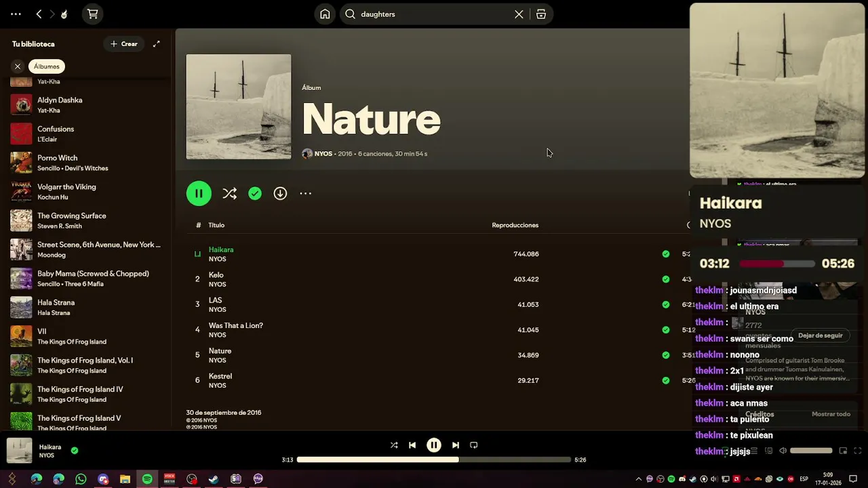Image resolution: width=868 pixels, height=488 pixels.
Task: Toggle saved checkmark for Haikara track
Action: point(666,254)
